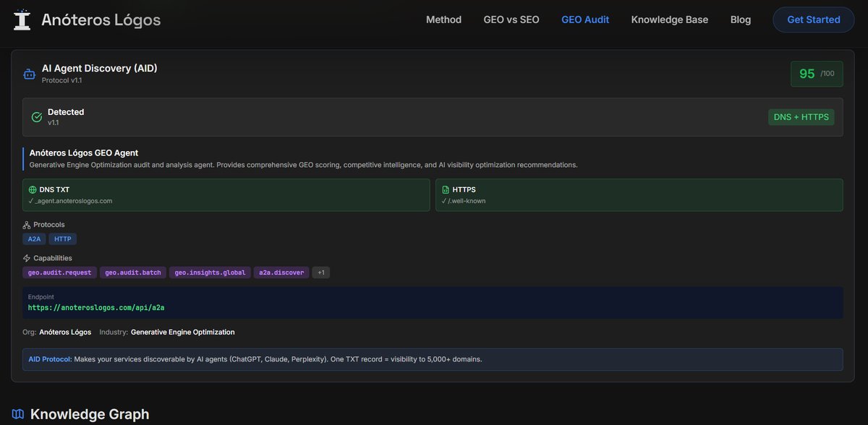The width and height of the screenshot is (868, 425).
Task: Click the network icon beside Protocols
Action: coord(27,225)
